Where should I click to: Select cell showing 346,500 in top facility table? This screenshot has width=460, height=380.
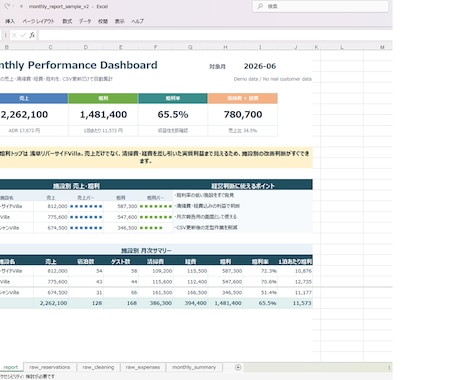point(121,228)
